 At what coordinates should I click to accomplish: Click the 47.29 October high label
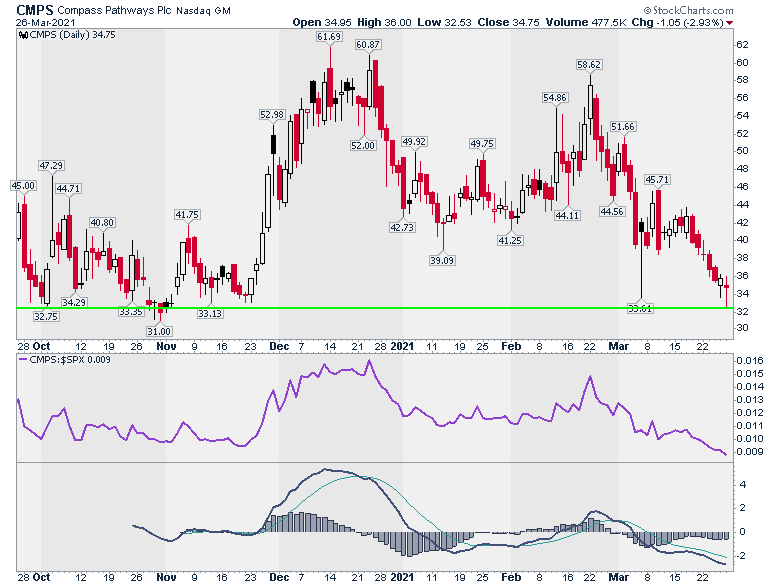point(51,166)
